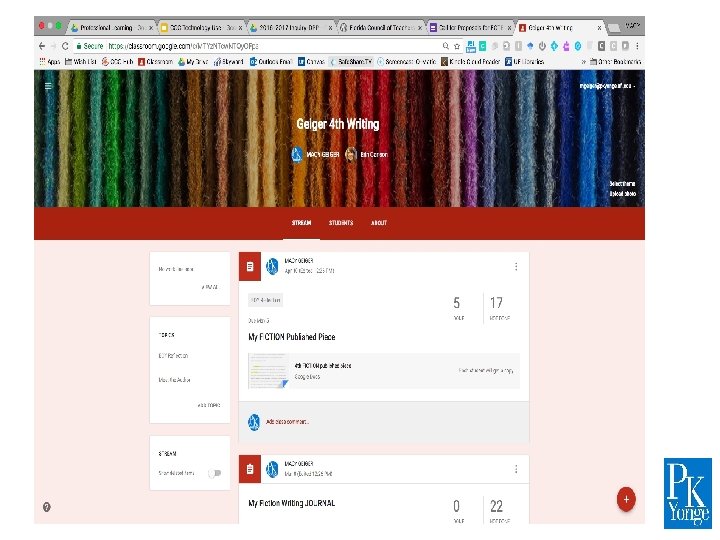Click the browser address bar URL
The height and width of the screenshot is (540, 720).
184,46
